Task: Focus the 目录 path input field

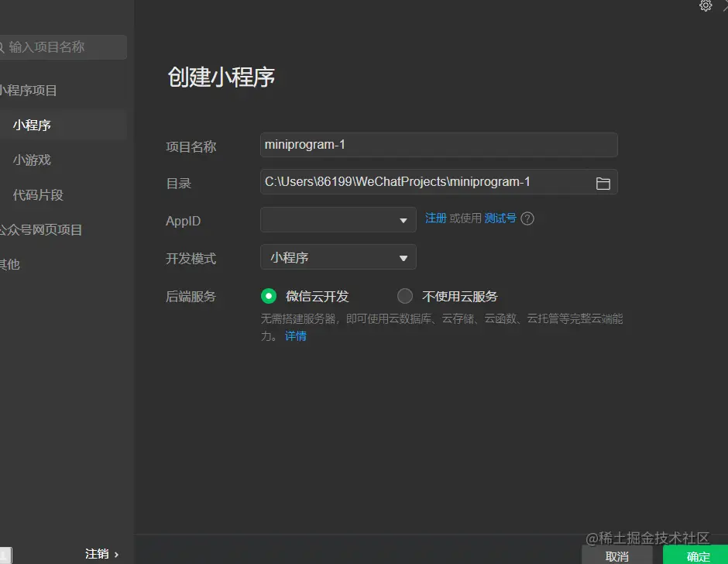Action: tap(439, 182)
